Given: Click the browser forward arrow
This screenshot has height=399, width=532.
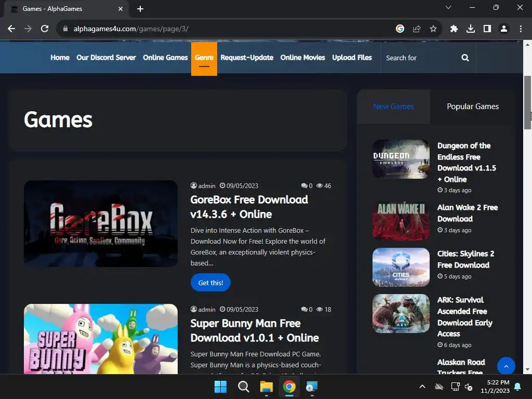Looking at the screenshot, I should [x=28, y=29].
